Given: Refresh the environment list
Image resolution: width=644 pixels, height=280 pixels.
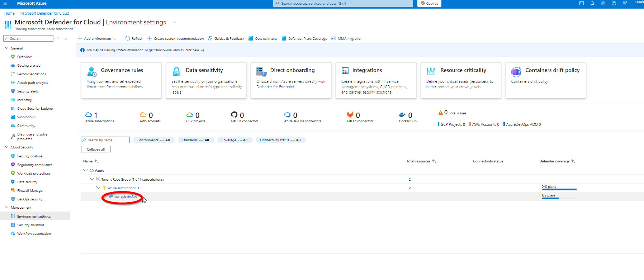Looking at the screenshot, I should [x=134, y=38].
